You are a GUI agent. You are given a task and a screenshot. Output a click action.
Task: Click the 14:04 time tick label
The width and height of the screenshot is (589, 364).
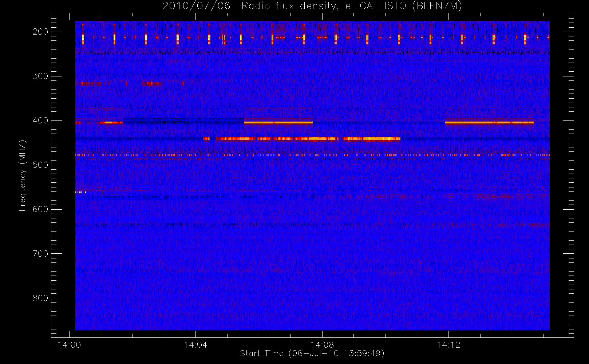tap(195, 345)
